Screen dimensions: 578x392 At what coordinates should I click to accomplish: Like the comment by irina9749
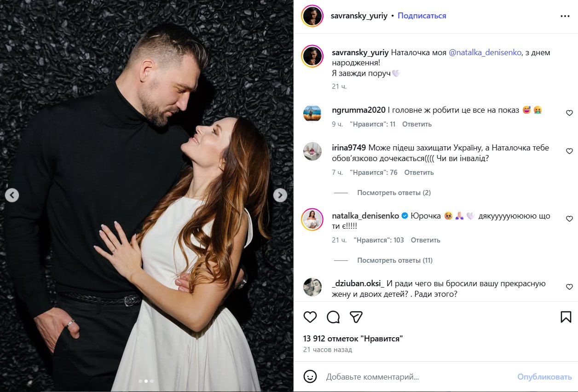click(x=569, y=151)
